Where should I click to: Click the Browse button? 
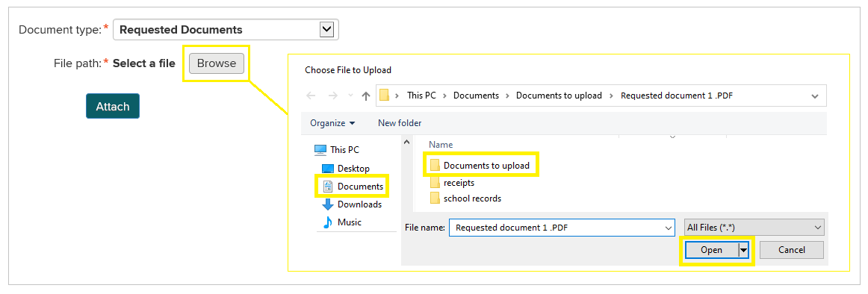[x=217, y=63]
